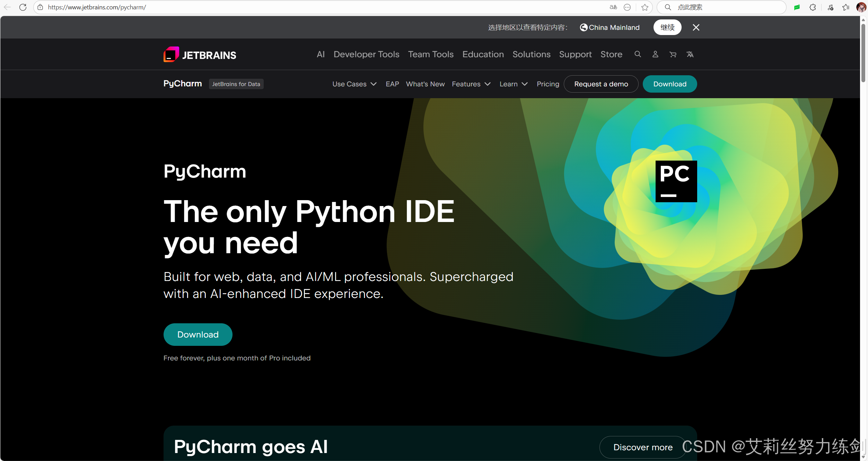This screenshot has width=868, height=461.
Task: Click the Request a demo button
Action: 601,84
